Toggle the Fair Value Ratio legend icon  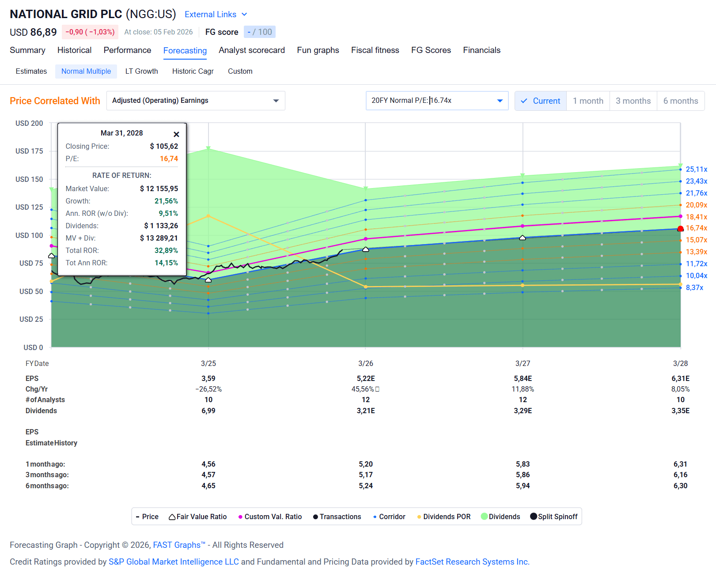(172, 517)
